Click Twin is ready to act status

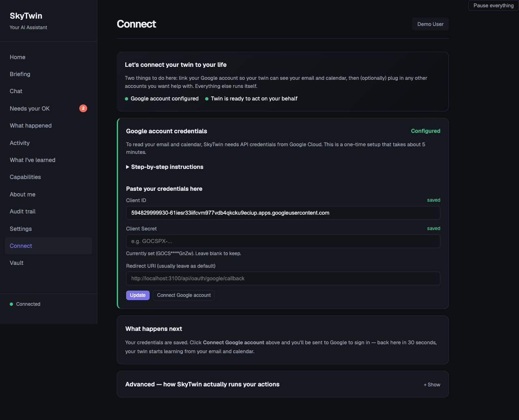(251, 99)
